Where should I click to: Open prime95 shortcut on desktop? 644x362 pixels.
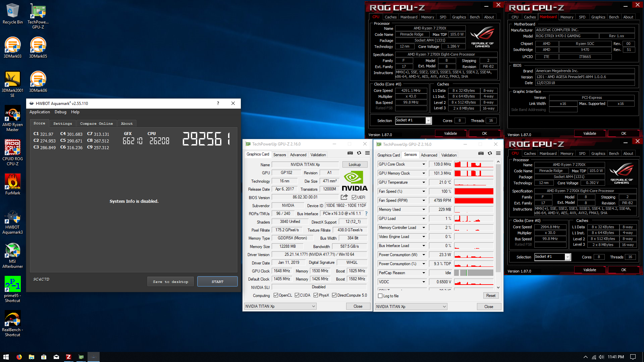[x=12, y=289]
